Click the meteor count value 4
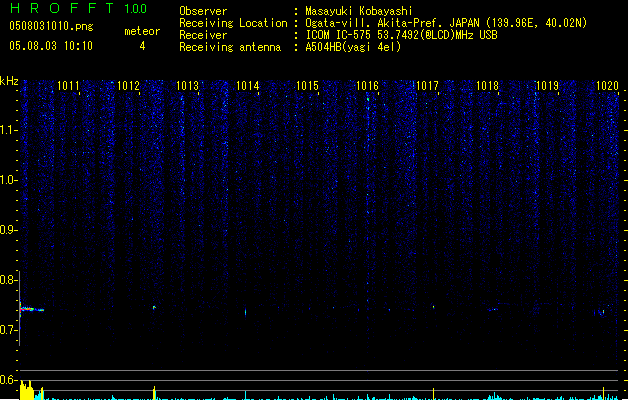 (x=142, y=46)
